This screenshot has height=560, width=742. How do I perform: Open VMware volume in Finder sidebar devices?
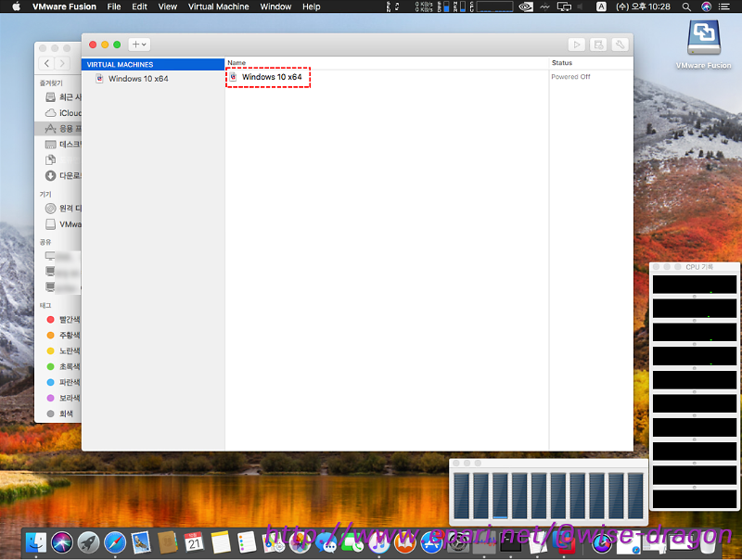tap(63, 224)
